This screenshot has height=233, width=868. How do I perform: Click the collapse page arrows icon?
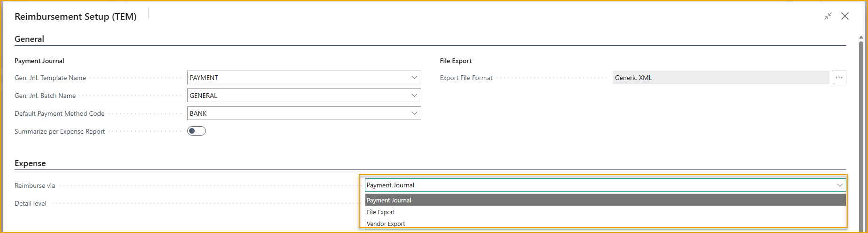point(828,16)
